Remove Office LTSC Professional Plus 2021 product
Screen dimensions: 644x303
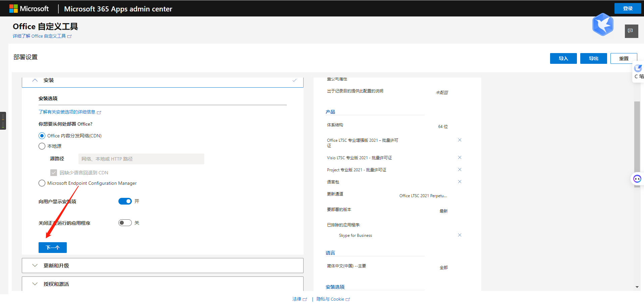coord(460,140)
